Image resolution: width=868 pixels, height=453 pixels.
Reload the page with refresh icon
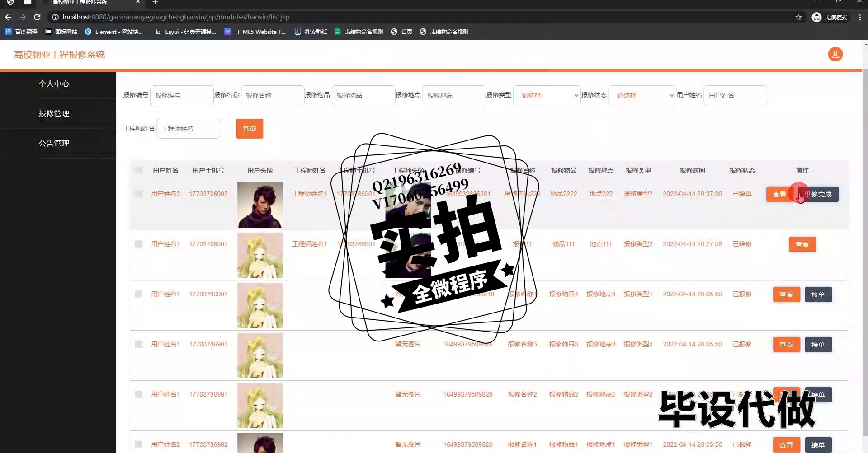[38, 17]
